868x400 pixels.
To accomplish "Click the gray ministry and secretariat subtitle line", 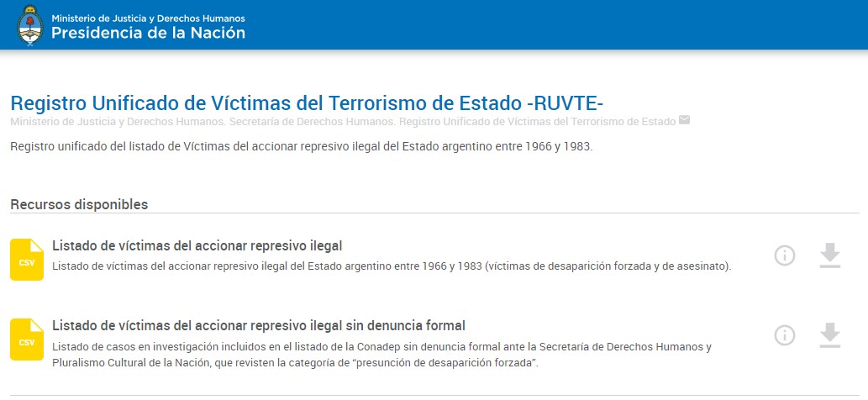I will pyautogui.click(x=343, y=122).
